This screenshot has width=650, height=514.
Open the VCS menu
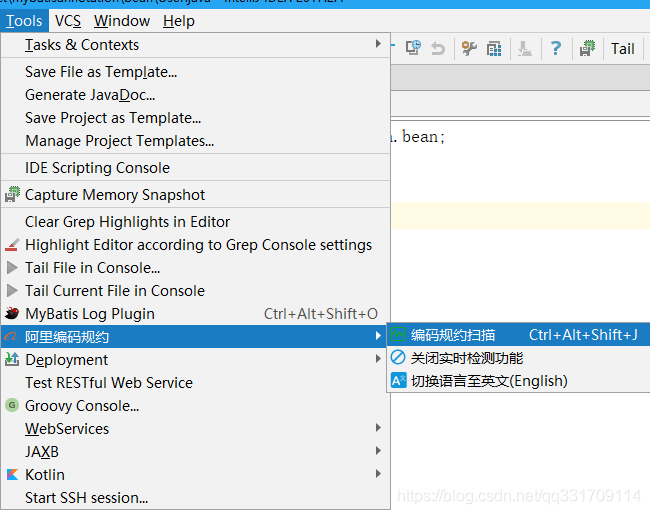[x=68, y=21]
